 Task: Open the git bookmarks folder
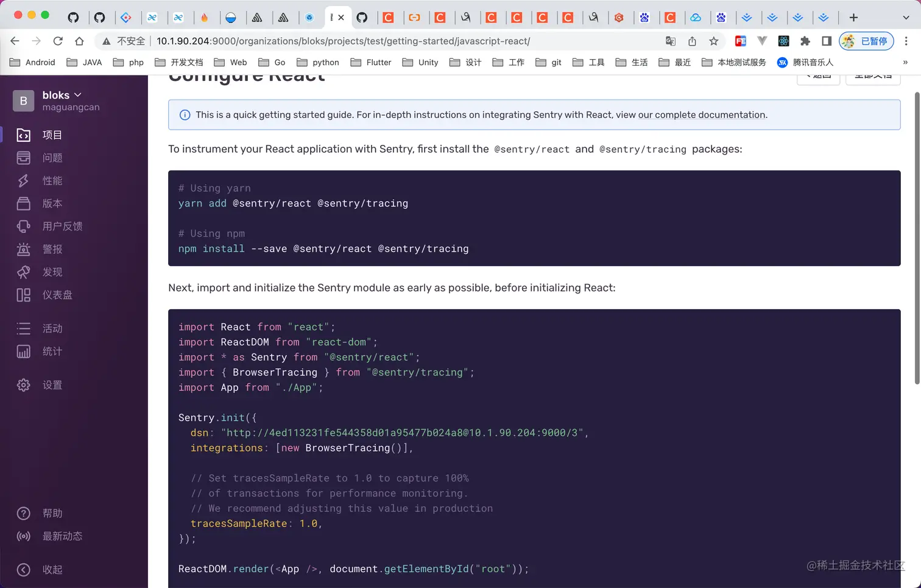(548, 62)
